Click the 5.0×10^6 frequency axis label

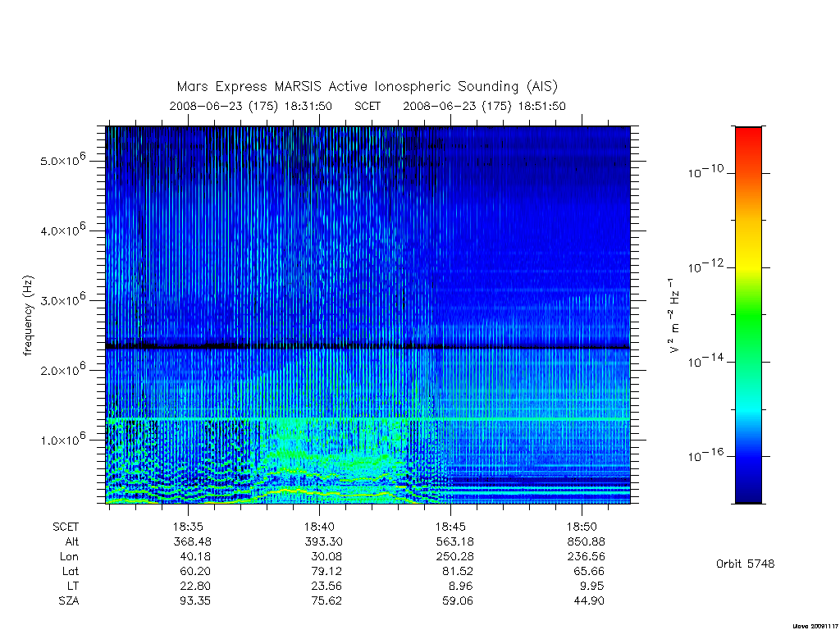click(62, 160)
